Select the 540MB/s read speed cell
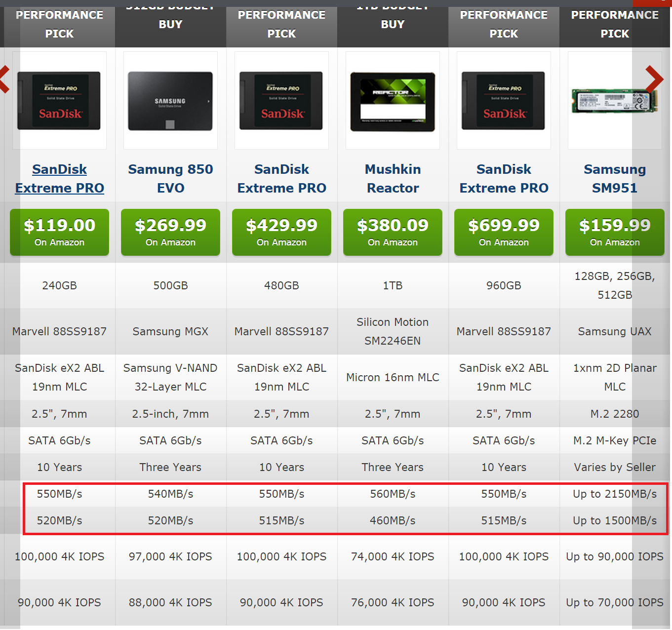The image size is (672, 630). (170, 494)
